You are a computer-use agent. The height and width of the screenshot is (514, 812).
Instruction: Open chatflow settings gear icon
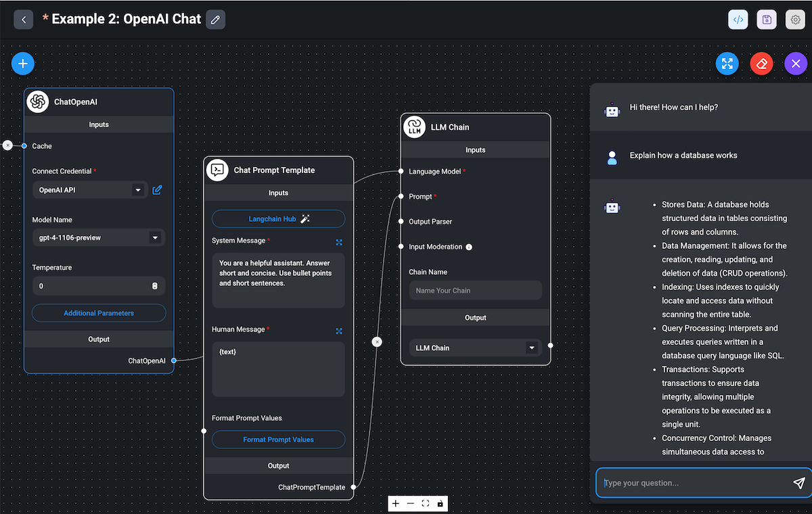pos(796,20)
